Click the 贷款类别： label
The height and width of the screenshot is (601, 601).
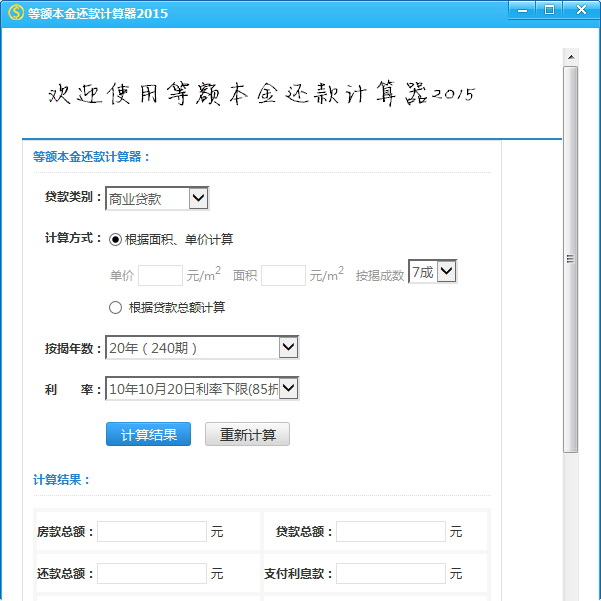tap(73, 197)
